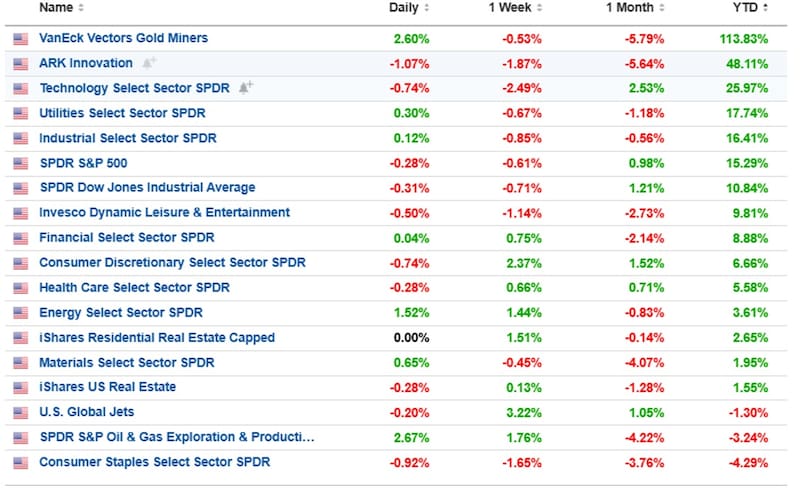Click the alert bell beside ARK Innovation
800x495 pixels.
coord(149,63)
